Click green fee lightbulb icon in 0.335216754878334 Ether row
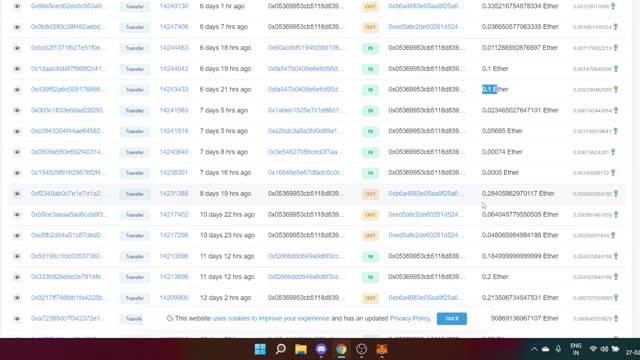The image size is (640, 360). pos(613,6)
